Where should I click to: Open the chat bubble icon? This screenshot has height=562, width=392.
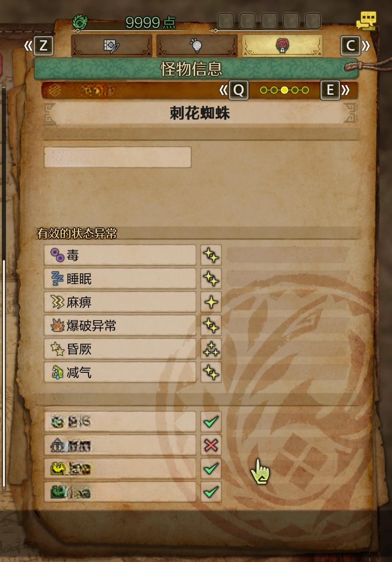(x=366, y=21)
